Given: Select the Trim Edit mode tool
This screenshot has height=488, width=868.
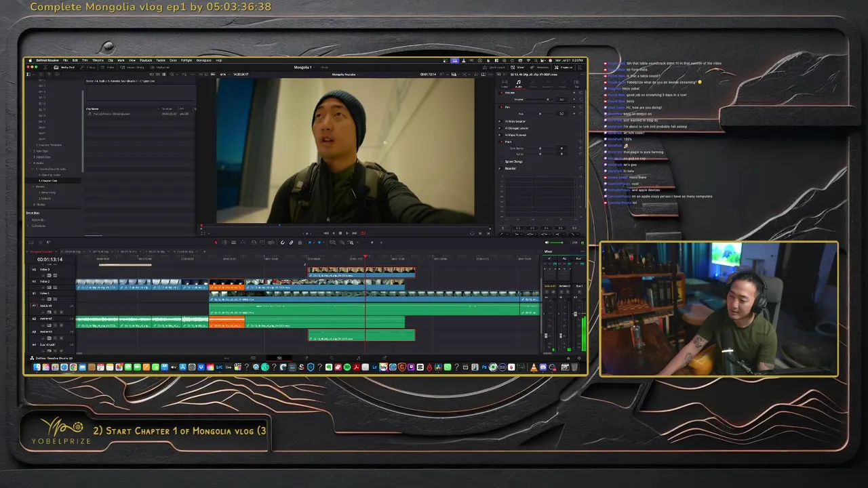Looking at the screenshot, I should (224, 243).
